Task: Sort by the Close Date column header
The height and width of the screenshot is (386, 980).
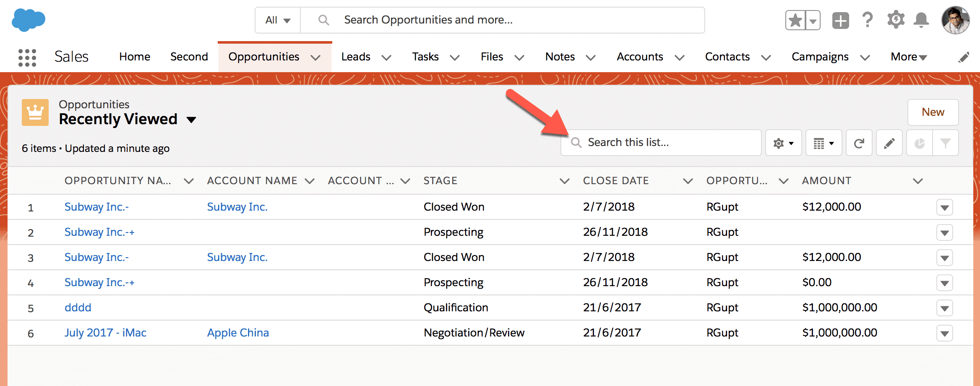Action: pyautogui.click(x=615, y=181)
